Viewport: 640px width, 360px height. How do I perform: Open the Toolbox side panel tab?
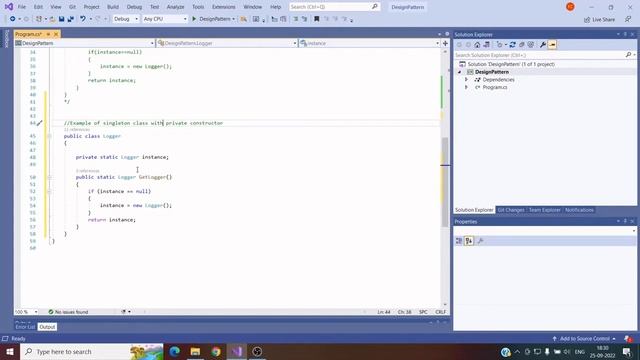click(x=6, y=38)
